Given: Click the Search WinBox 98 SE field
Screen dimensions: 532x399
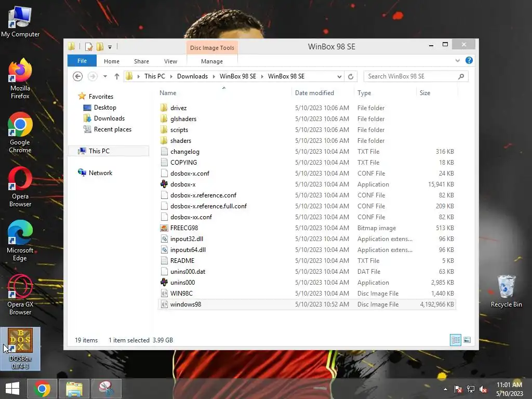Looking at the screenshot, I should point(416,76).
